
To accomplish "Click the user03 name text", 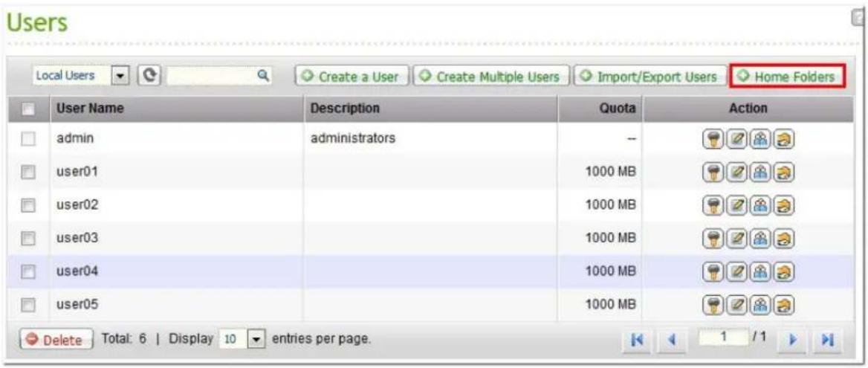I will click(x=77, y=239).
